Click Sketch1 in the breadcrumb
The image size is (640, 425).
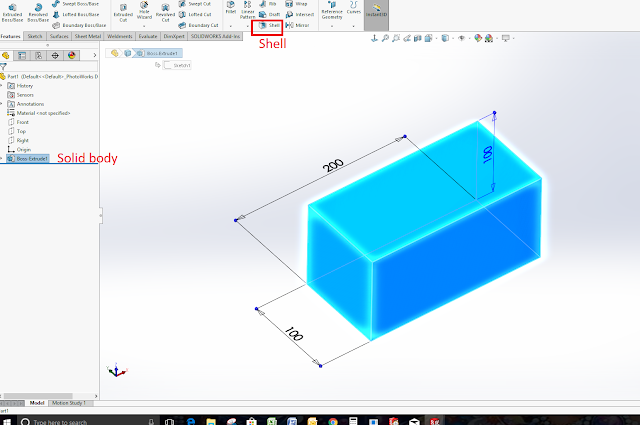[x=177, y=65]
